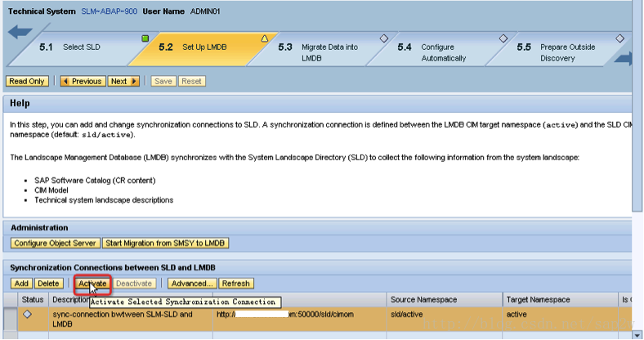Go to step 5.3 Migrate Data into LMDB
Image resolution: width=644 pixels, height=340 pixels.
(x=329, y=52)
